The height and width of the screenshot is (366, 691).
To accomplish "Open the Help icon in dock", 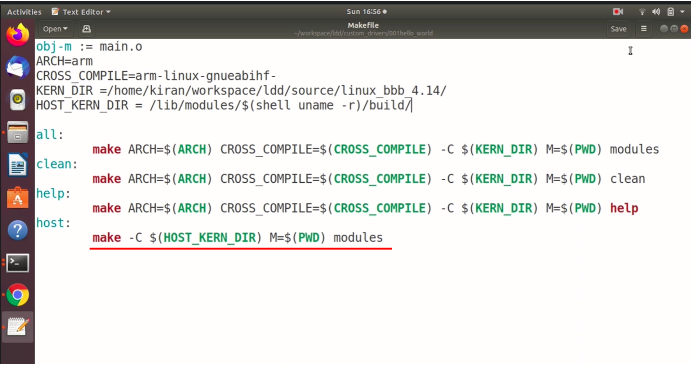I will 18,230.
